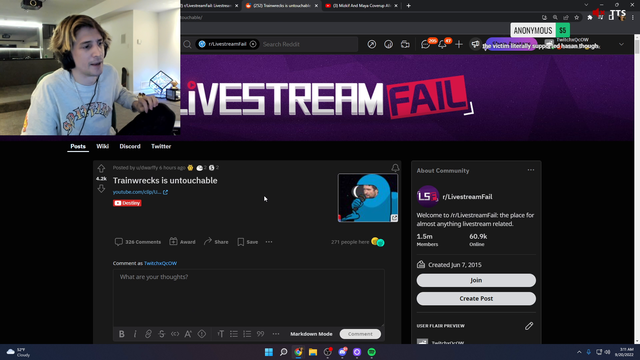Open Windows Start menu
640x360 pixels.
tap(269, 352)
